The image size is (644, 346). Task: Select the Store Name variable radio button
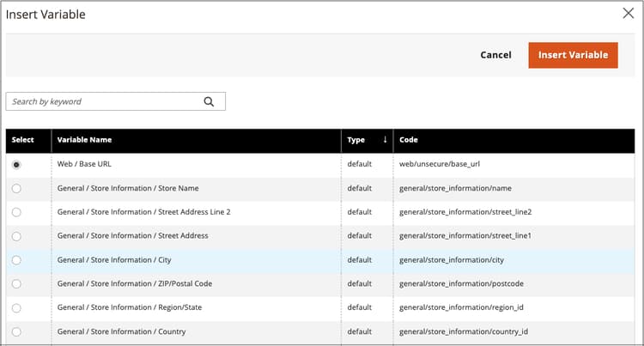[16, 188]
